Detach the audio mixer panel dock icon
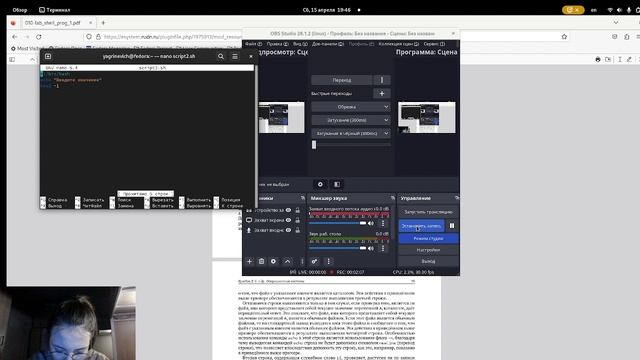Screen dimensions: 640x360 pos(392,198)
